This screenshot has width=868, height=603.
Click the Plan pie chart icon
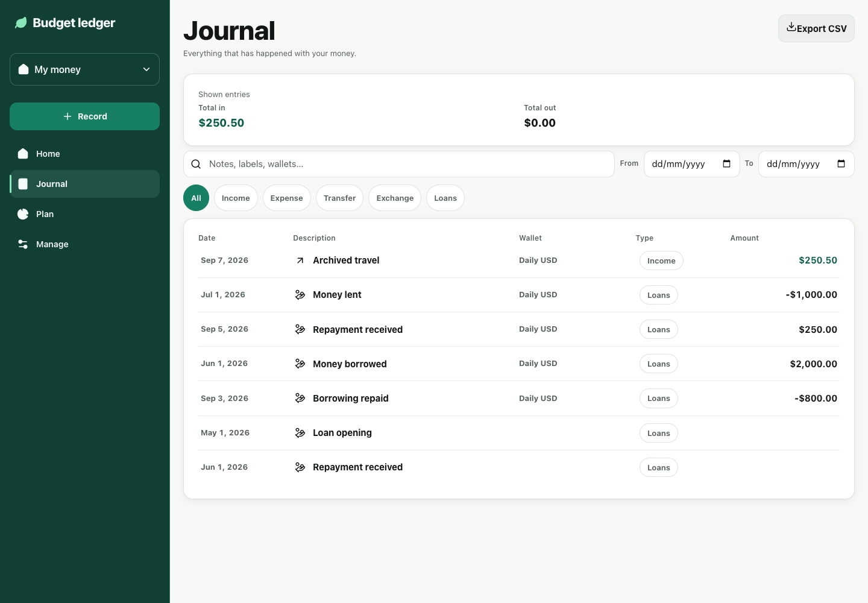[x=23, y=214]
